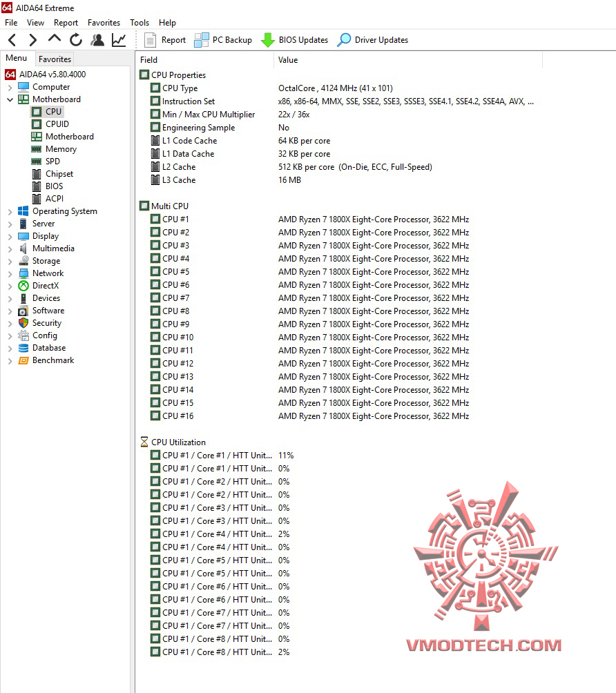Click the Server tower icon
Viewport: 616px width, 693px height.
(x=23, y=224)
